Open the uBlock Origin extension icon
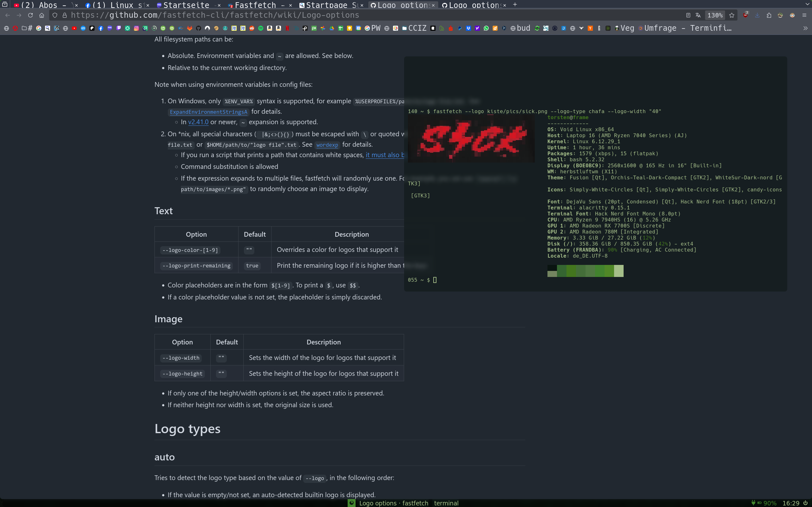Image resolution: width=812 pixels, height=507 pixels. point(745,15)
